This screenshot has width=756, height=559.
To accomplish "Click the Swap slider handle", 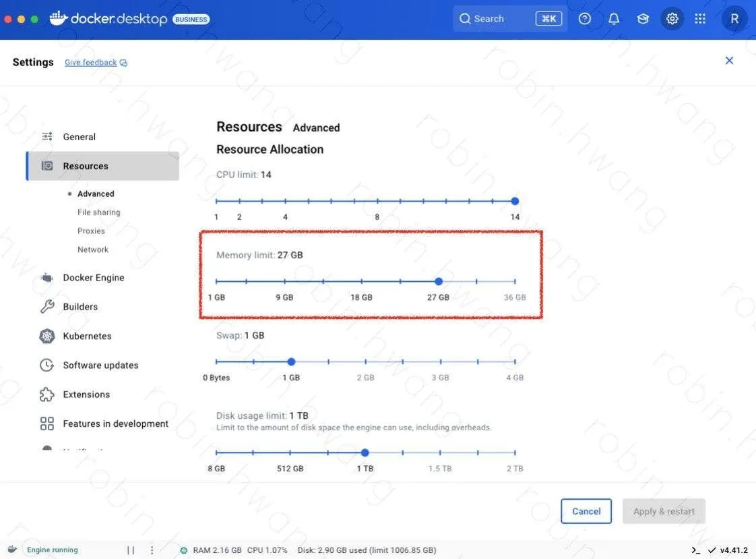I will [x=291, y=361].
